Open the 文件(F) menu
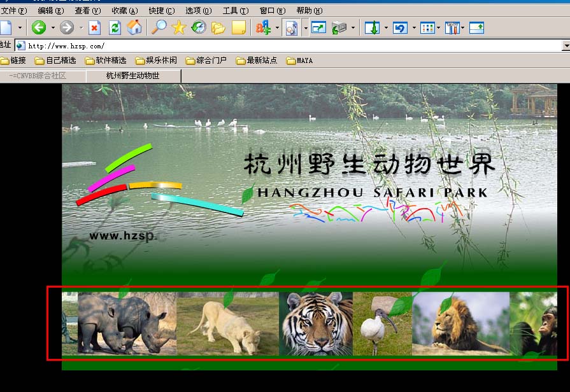This screenshot has height=392, width=570. [x=14, y=11]
